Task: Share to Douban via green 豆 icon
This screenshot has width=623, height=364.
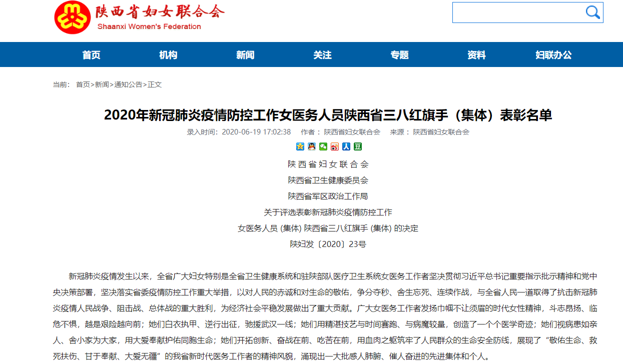Action: point(358,146)
